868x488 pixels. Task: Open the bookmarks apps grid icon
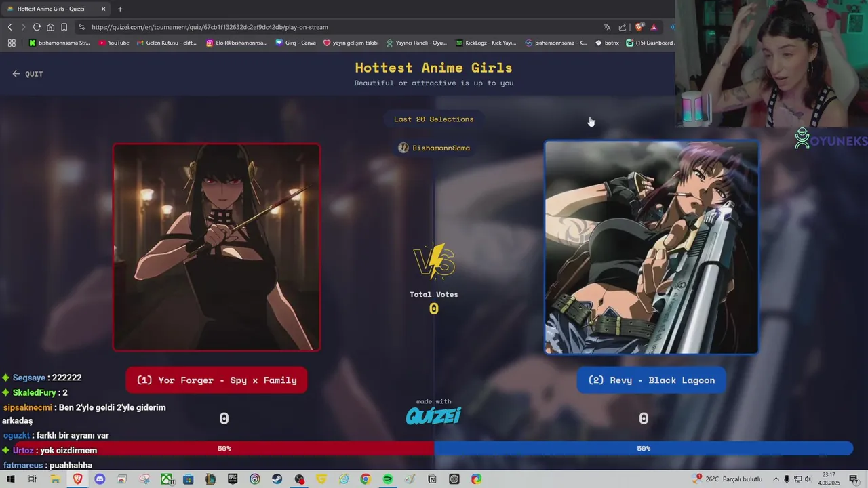[x=12, y=43]
